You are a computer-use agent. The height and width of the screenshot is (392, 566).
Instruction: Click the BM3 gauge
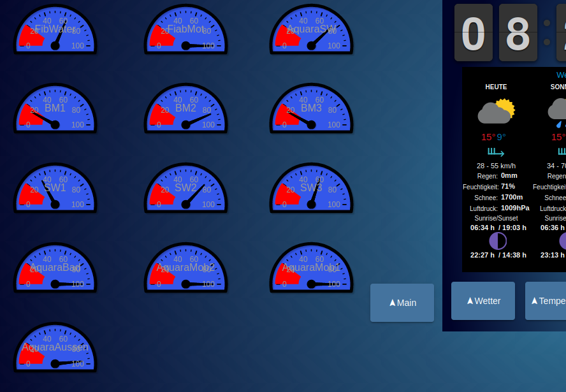coord(311,108)
